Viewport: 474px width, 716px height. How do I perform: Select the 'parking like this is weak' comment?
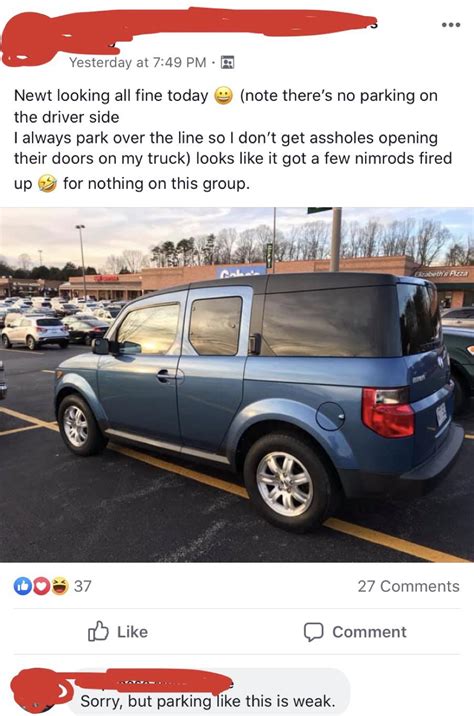(x=208, y=701)
